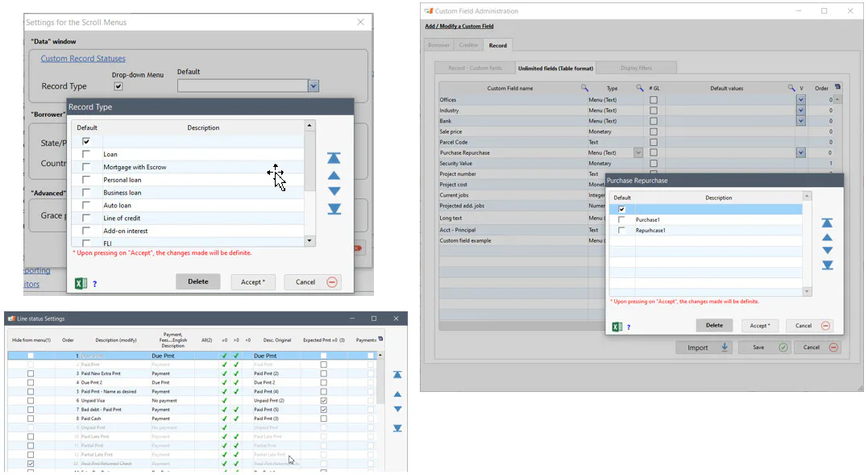
Task: Switch to the Borrower tab
Action: pyautogui.click(x=439, y=45)
